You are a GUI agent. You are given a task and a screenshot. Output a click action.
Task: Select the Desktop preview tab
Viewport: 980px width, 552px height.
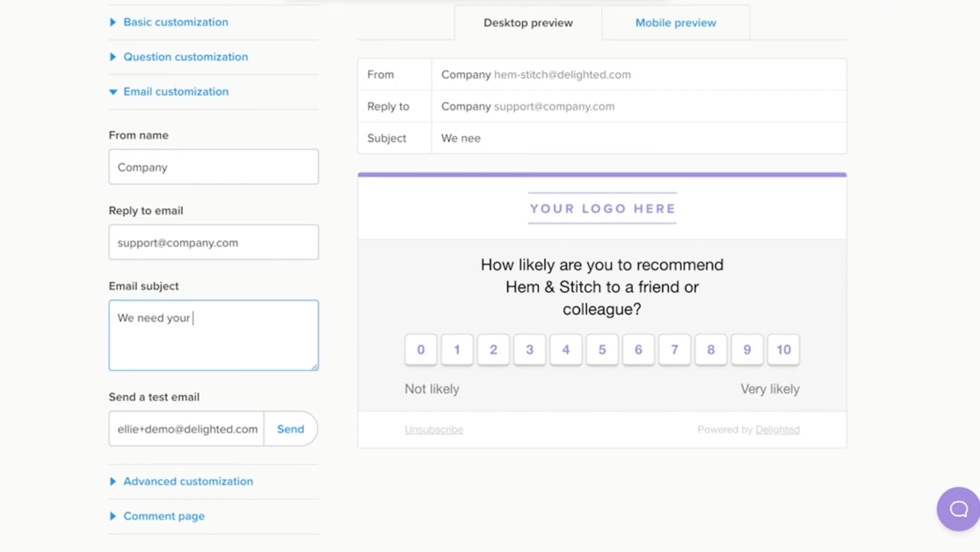(527, 22)
